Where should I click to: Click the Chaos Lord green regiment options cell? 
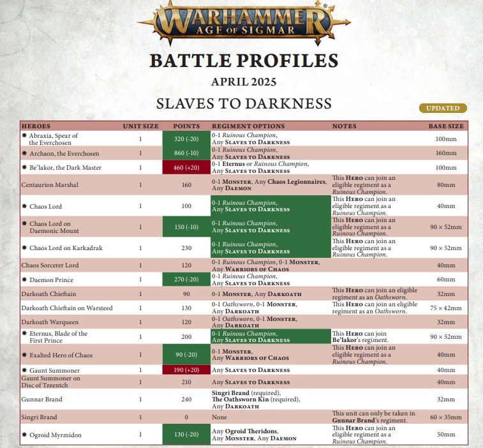pos(271,205)
